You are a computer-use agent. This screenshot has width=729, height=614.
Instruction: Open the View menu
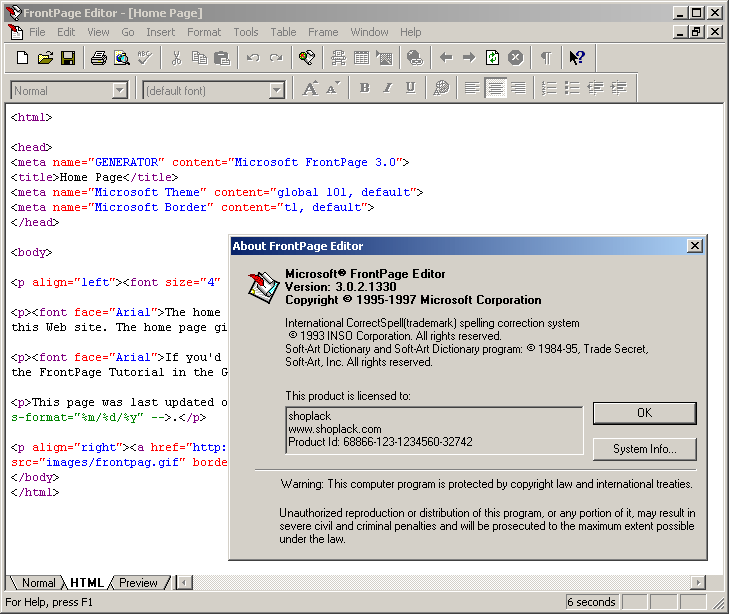coord(98,32)
